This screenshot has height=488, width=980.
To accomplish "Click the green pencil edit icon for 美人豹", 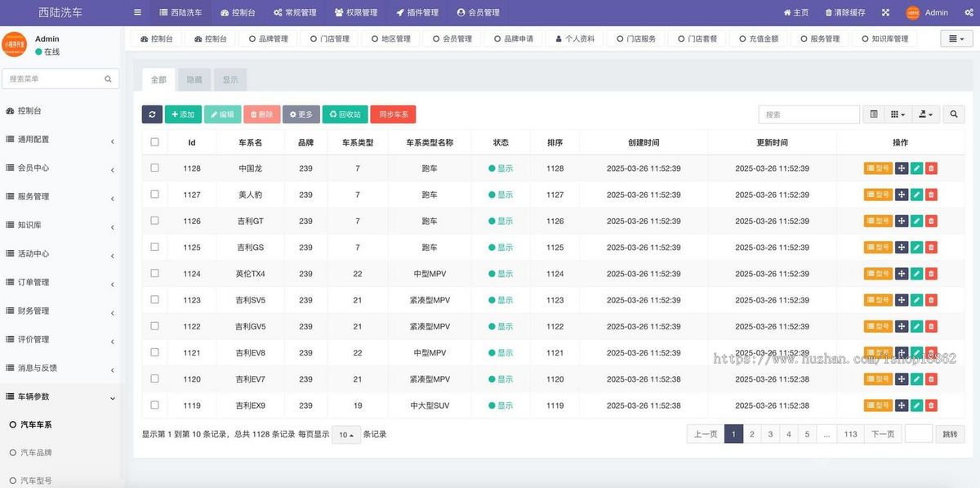I will pos(916,195).
